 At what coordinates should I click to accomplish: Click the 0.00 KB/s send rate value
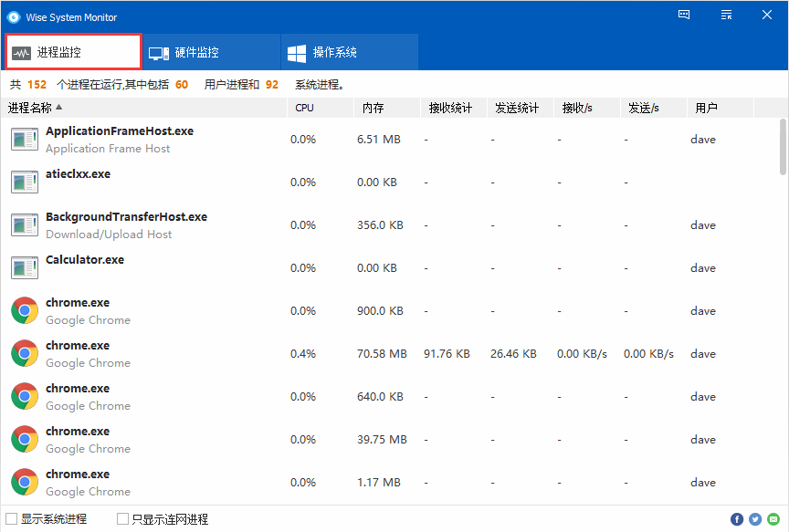click(x=648, y=354)
